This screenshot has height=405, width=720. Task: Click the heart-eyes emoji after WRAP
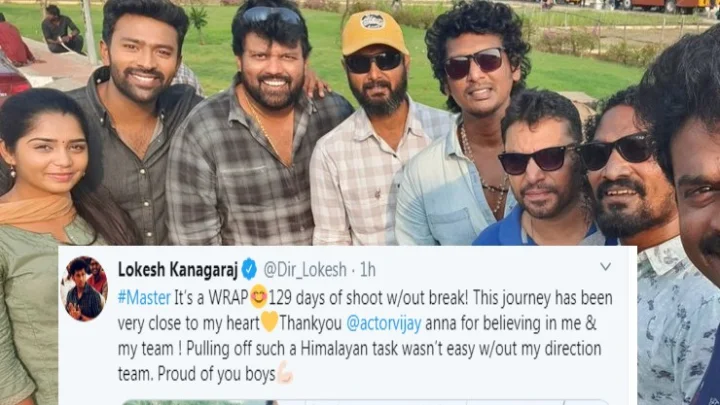tap(259, 297)
